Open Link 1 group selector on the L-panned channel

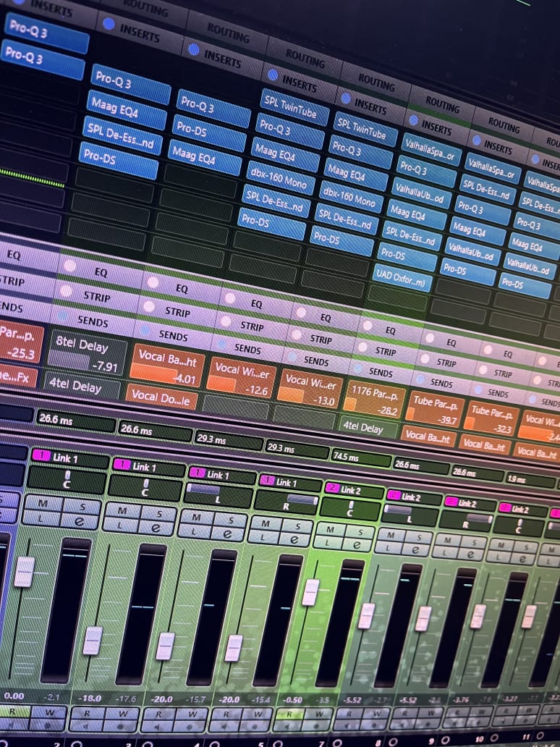click(x=224, y=476)
